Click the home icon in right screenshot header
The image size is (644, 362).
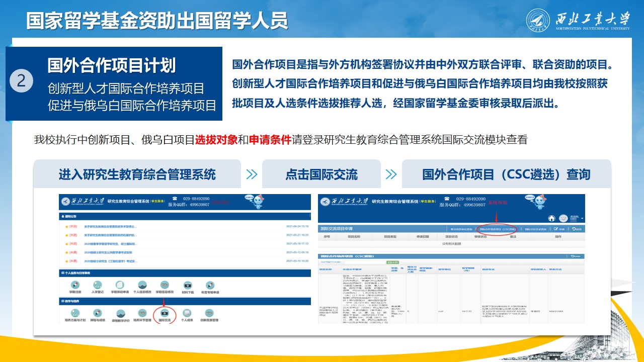click(551, 218)
